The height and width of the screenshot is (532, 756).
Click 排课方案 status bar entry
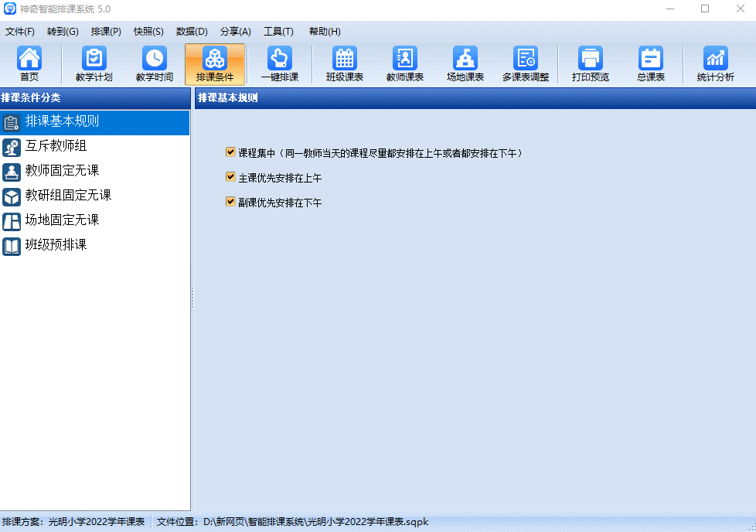pyautogui.click(x=73, y=522)
